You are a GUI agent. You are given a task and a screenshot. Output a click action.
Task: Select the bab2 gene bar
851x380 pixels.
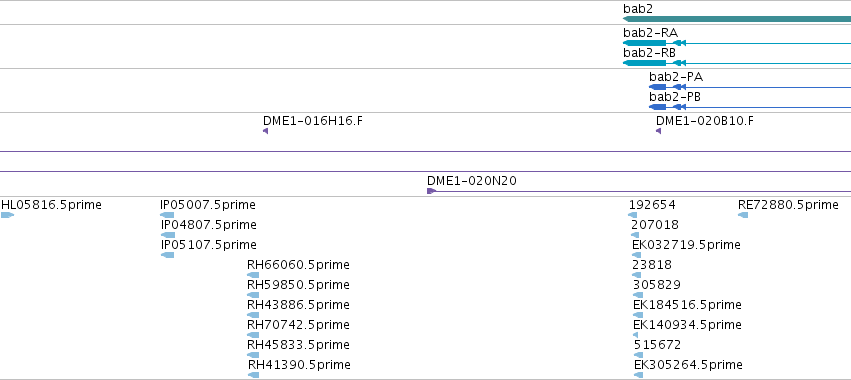737,19
